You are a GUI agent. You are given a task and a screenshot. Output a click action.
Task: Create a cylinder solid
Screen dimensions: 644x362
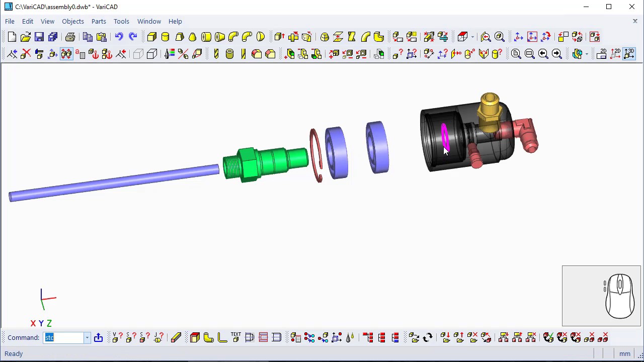[165, 37]
